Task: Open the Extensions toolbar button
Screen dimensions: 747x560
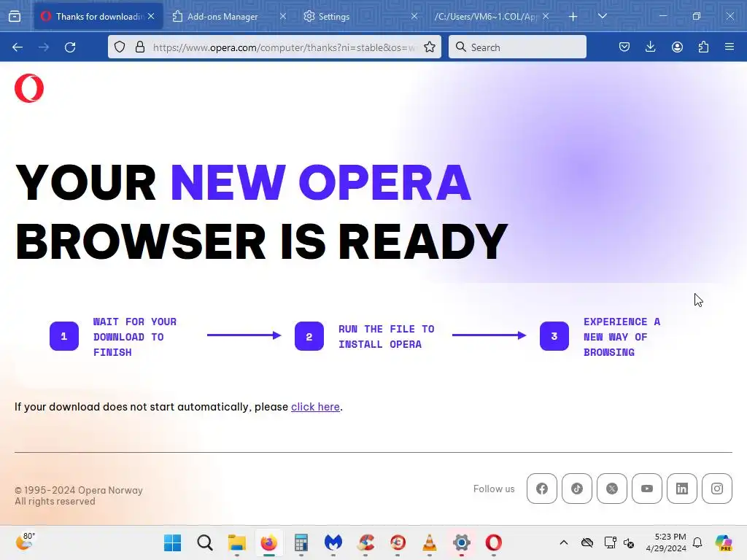Action: click(x=703, y=47)
